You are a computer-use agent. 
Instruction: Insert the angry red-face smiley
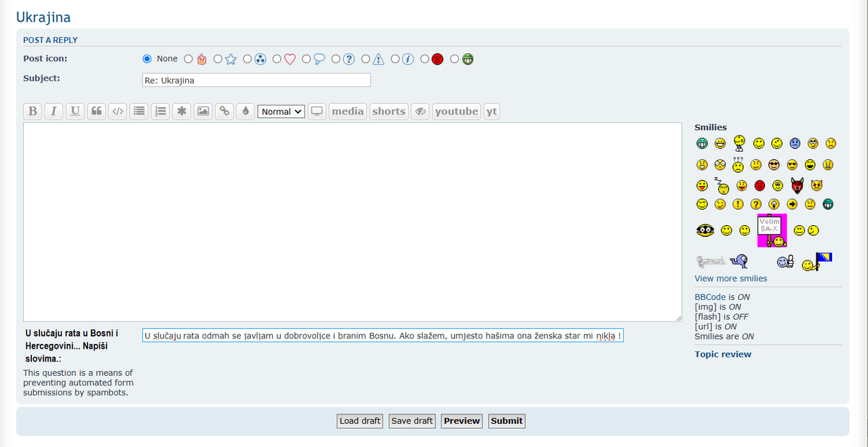coord(759,185)
